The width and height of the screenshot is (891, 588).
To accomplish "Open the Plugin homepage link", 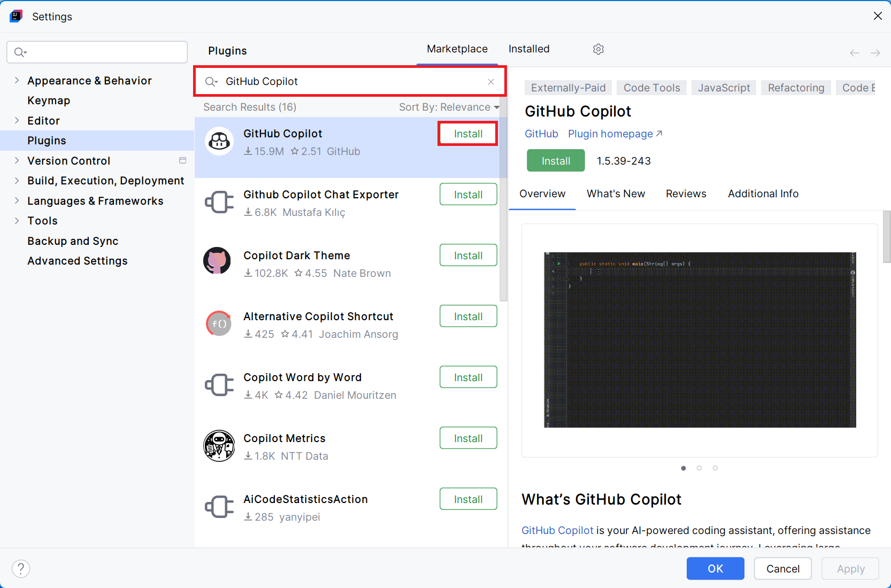I will 615,134.
